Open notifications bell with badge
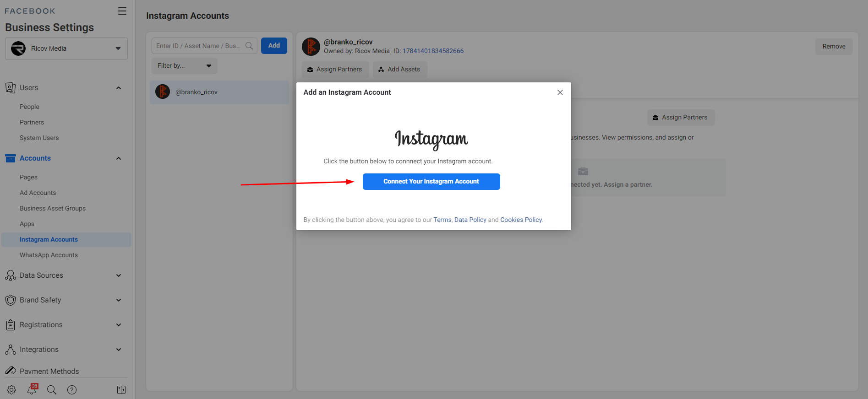 [x=32, y=389]
